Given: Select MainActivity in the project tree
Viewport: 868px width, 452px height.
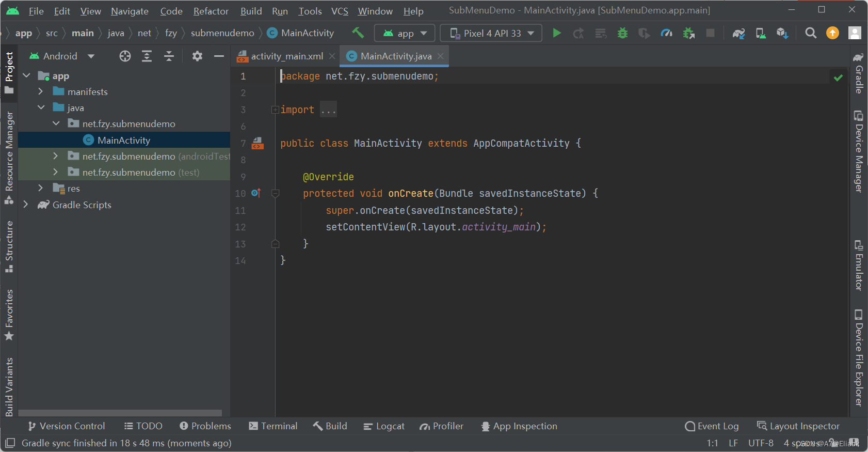Looking at the screenshot, I should coord(124,140).
